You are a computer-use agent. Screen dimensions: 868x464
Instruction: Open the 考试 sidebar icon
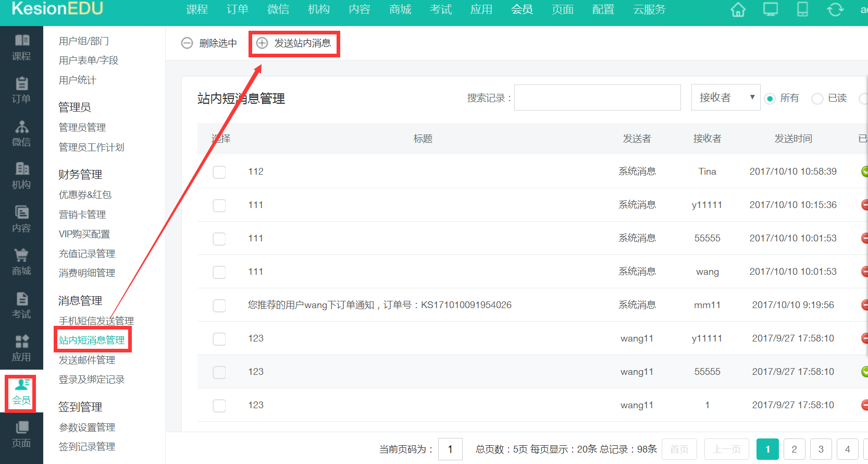21,306
